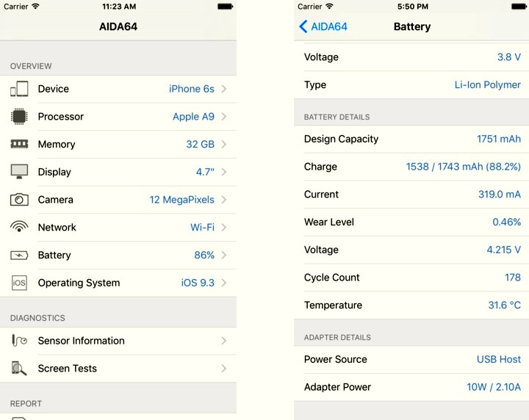Viewport: 529px width, 420px height.
Task: Select the Charge 1538 / 1743 mAh row
Action: pyautogui.click(x=411, y=167)
